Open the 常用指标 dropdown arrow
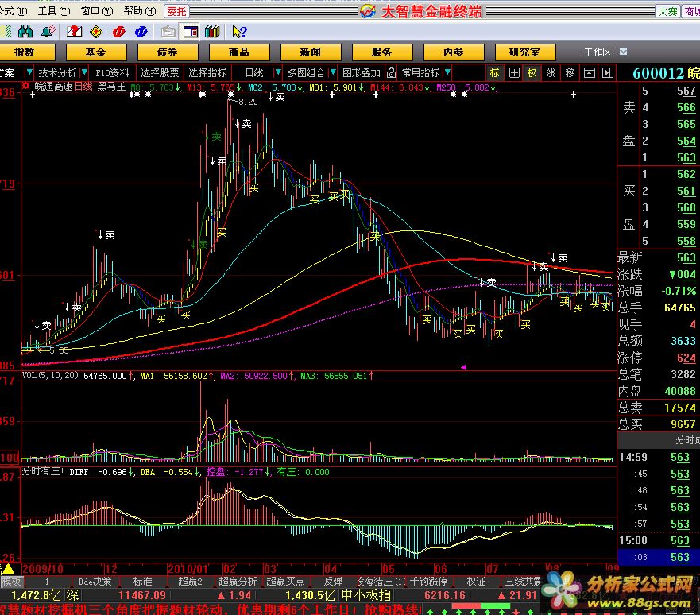The image size is (700, 615). (447, 72)
